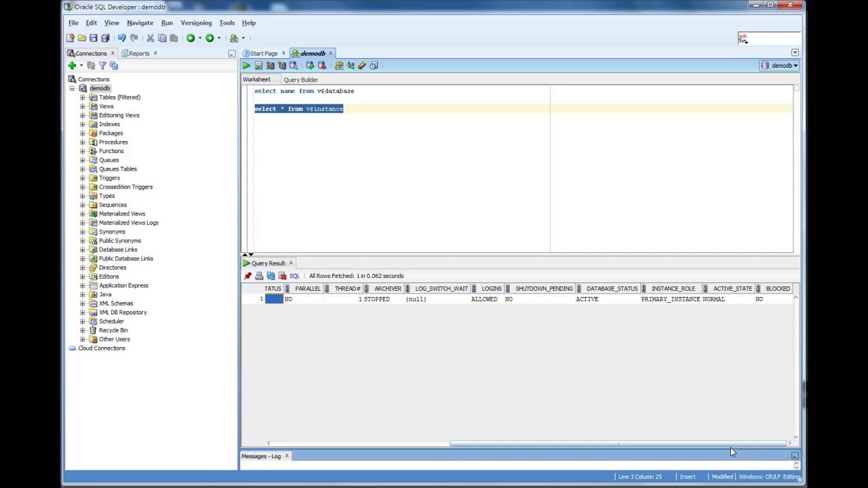Click the Run Script icon
Image resolution: width=868 pixels, height=488 pixels.
tap(258, 66)
